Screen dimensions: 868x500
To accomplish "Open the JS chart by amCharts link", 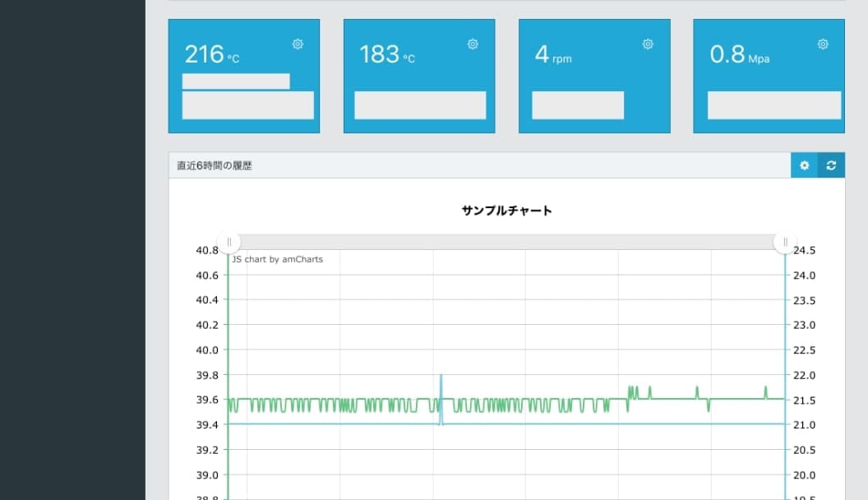I will click(277, 259).
